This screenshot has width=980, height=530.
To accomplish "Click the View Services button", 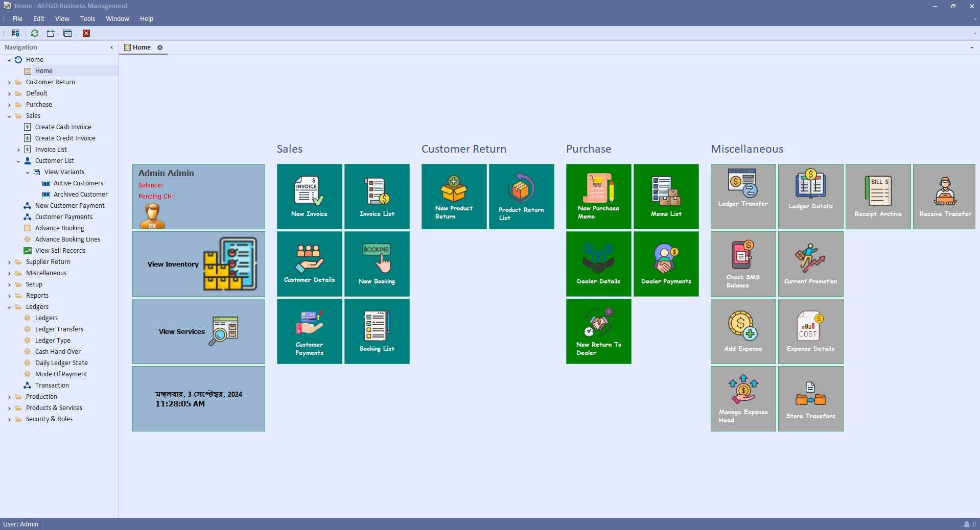I will (x=199, y=331).
